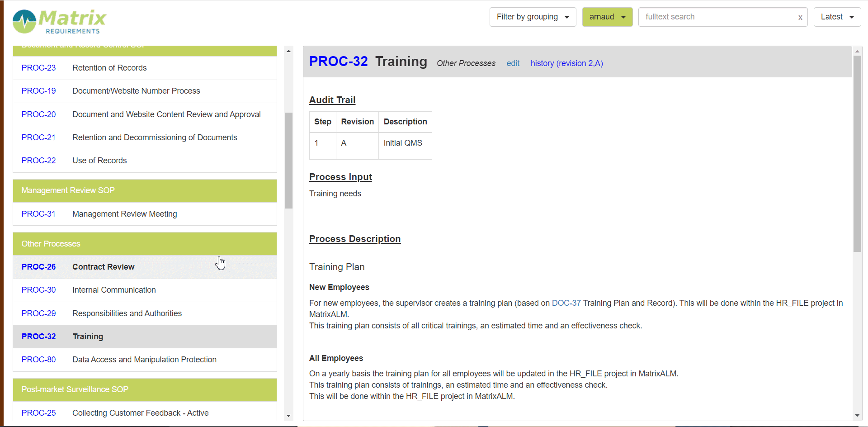Select PROC-26 Contract Review
This screenshot has width=868, height=427.
point(103,267)
